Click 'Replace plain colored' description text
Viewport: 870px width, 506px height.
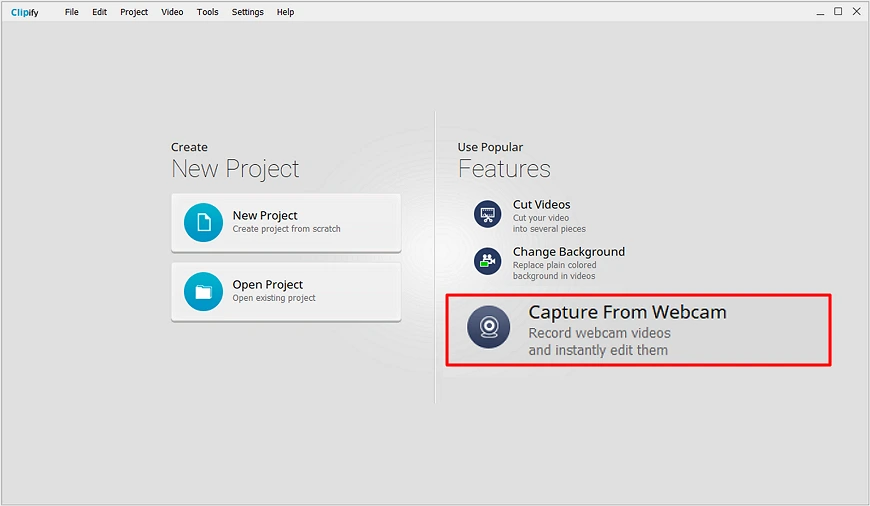554,265
